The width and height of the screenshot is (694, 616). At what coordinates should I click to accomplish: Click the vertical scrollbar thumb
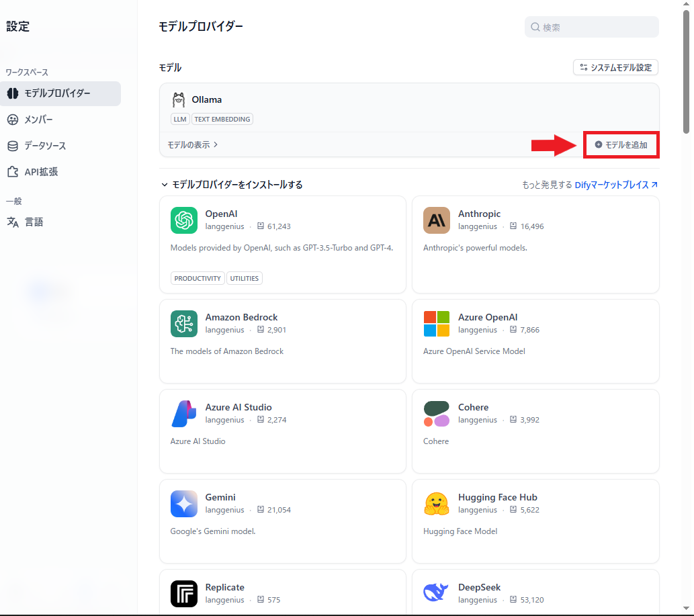[686, 71]
